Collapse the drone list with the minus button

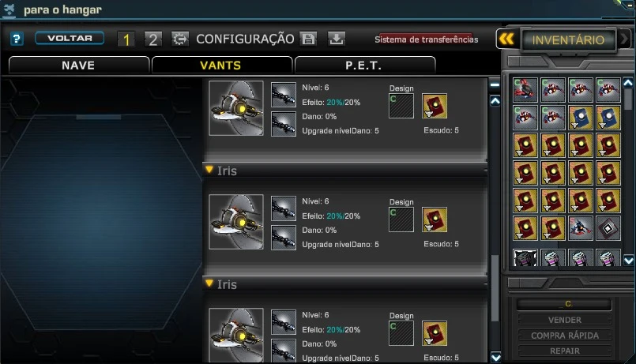pyautogui.click(x=495, y=84)
